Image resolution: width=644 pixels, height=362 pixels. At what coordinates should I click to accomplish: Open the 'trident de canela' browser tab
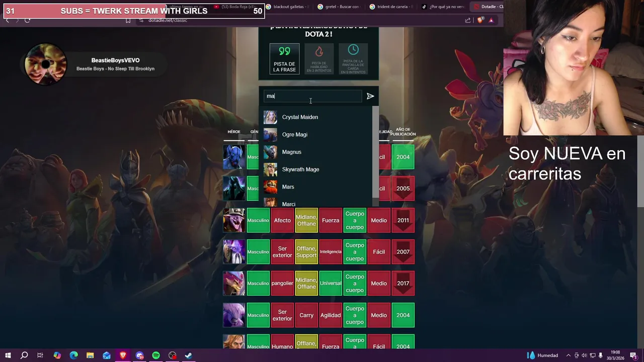(391, 7)
